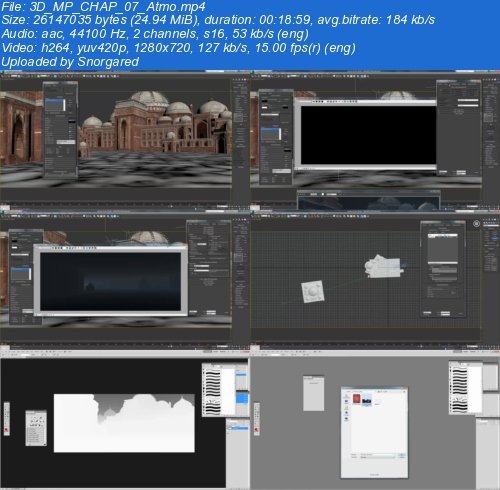The width and height of the screenshot is (500, 490).
Task: Select the red image thumbnail in the file dialog
Action: tap(357, 399)
